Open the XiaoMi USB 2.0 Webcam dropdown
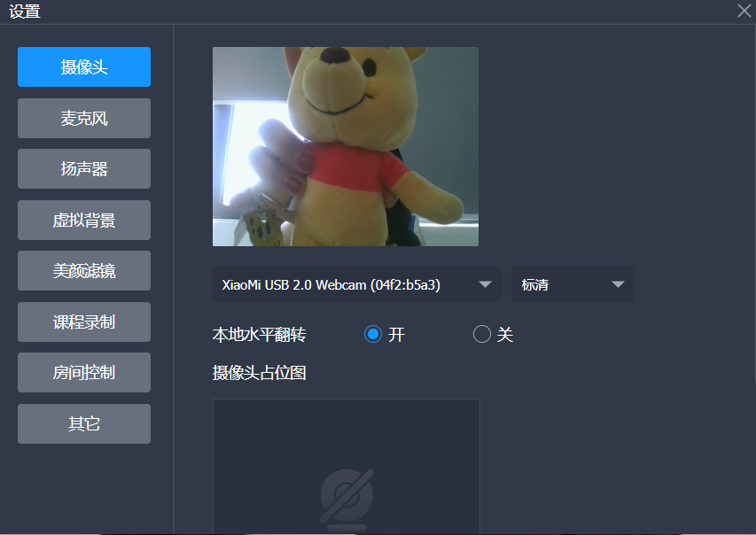The width and height of the screenshot is (756, 535). click(x=356, y=284)
